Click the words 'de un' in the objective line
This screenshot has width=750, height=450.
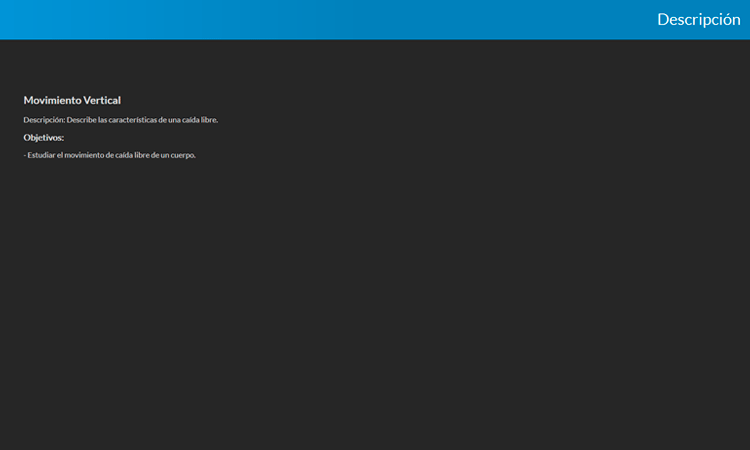coord(160,155)
